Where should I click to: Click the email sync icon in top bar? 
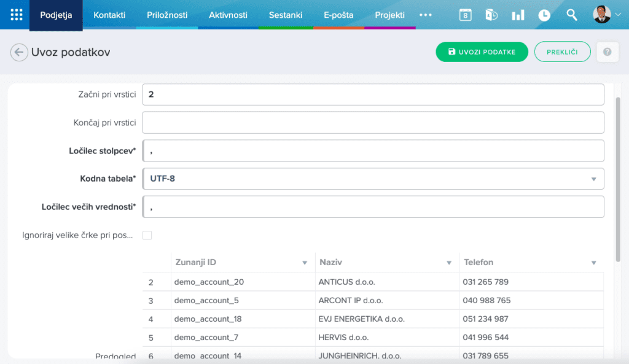491,15
